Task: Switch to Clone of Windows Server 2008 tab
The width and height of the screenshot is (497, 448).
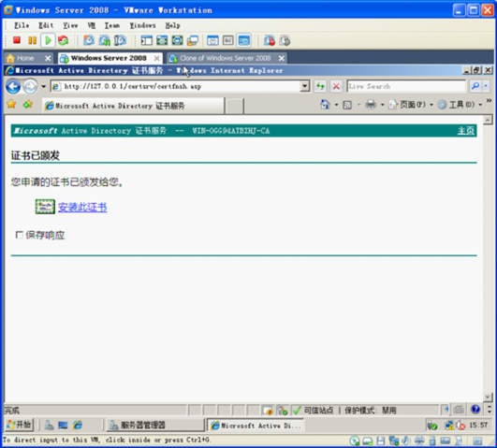Action: 225,58
